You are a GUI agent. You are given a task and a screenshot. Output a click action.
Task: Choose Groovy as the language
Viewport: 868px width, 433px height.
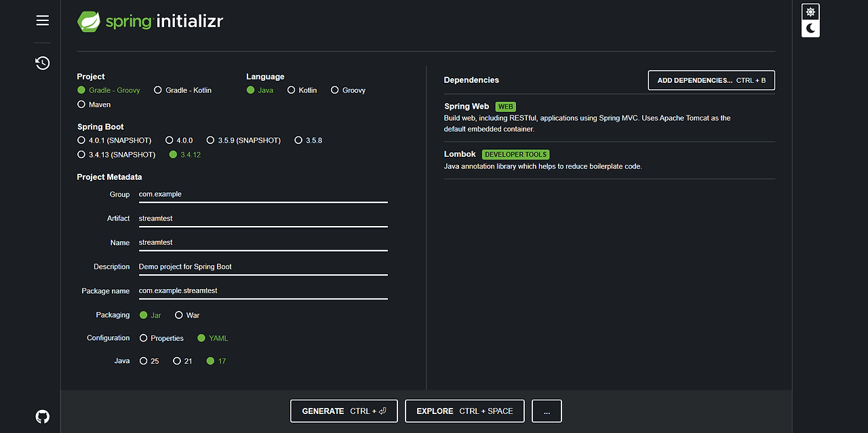[x=348, y=90]
